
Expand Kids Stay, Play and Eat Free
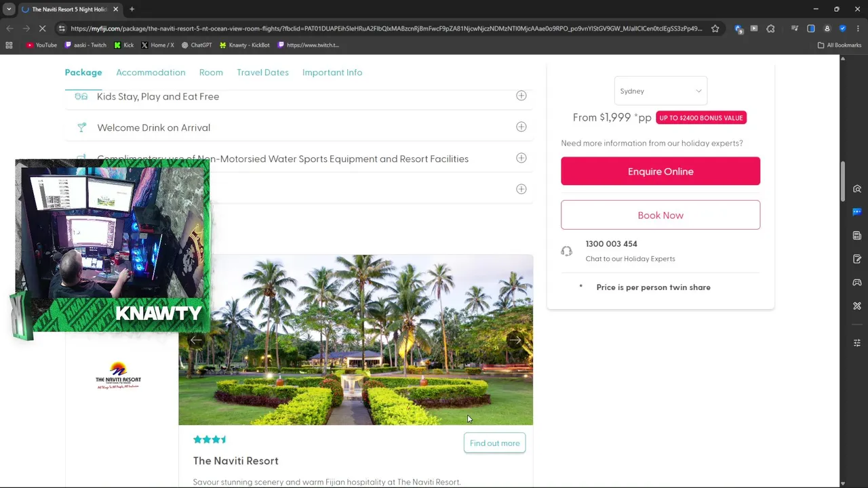coord(521,96)
